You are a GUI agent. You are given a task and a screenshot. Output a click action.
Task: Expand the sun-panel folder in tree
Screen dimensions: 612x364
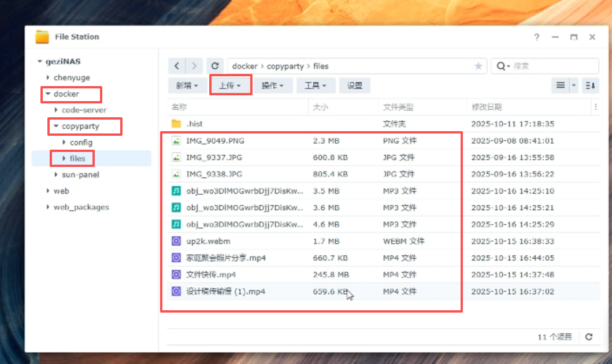tap(56, 174)
